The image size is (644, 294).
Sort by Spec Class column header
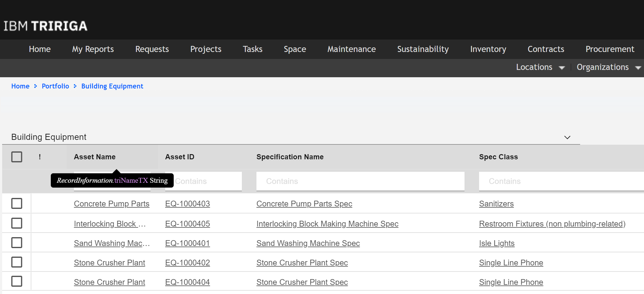click(498, 157)
